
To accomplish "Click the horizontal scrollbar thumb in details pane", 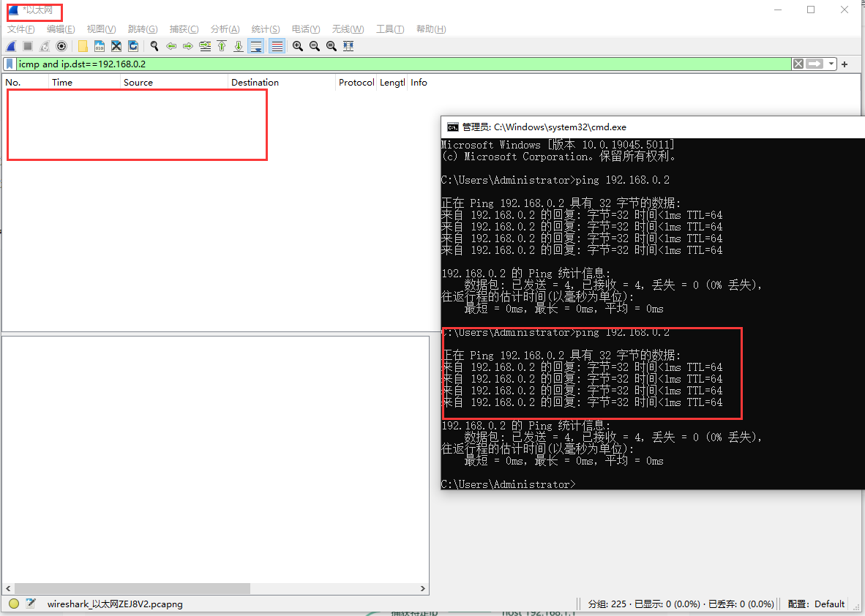I will [x=132, y=588].
